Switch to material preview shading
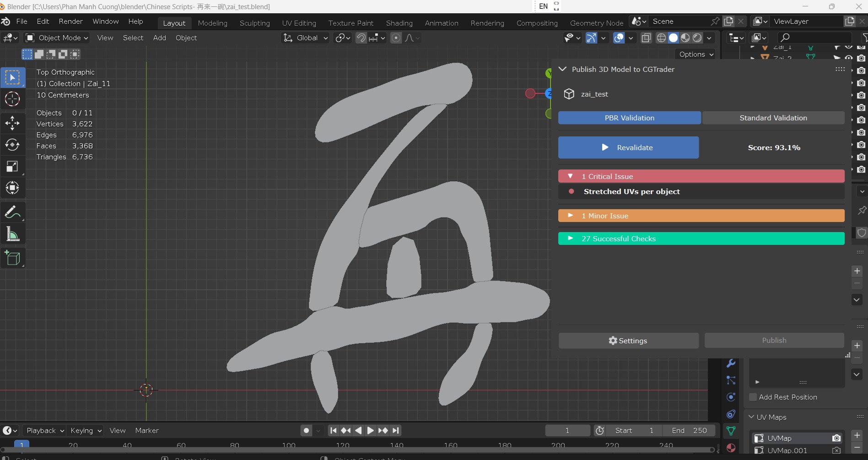Image resolution: width=868 pixels, height=460 pixels. [x=685, y=38]
